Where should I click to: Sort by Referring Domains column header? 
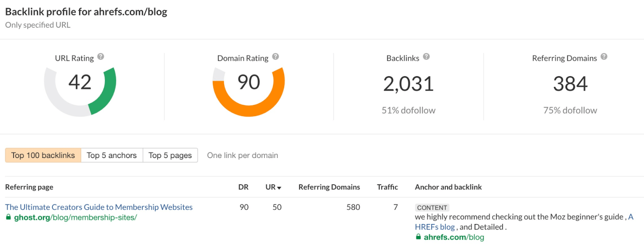329,187
